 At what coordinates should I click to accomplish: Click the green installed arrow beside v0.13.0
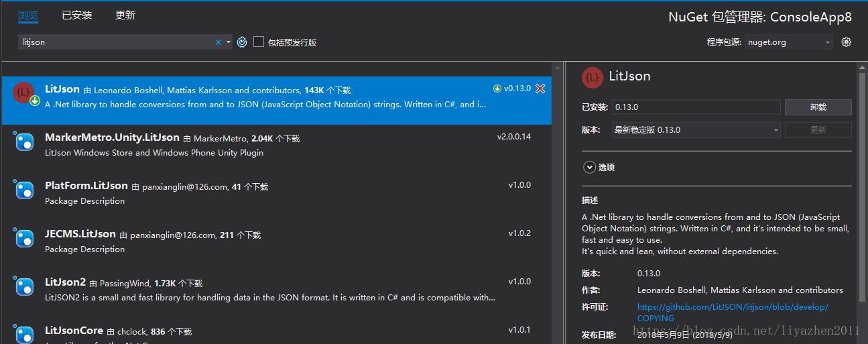click(497, 89)
